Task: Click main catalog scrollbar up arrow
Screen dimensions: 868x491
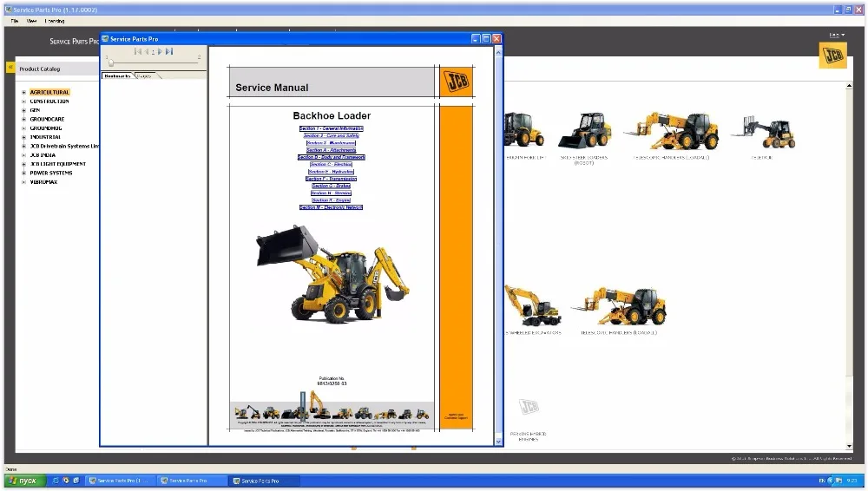Action: pyautogui.click(x=849, y=87)
